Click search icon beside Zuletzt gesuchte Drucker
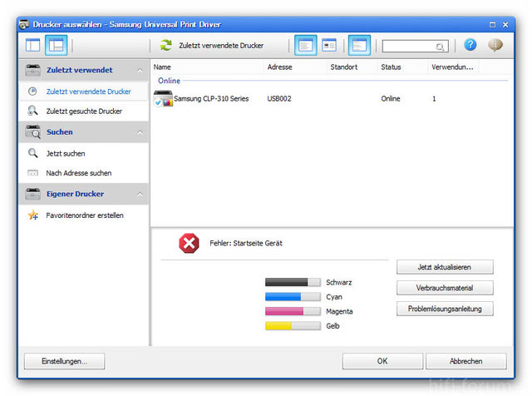Image resolution: width=532 pixels, height=396 pixels. click(x=33, y=111)
